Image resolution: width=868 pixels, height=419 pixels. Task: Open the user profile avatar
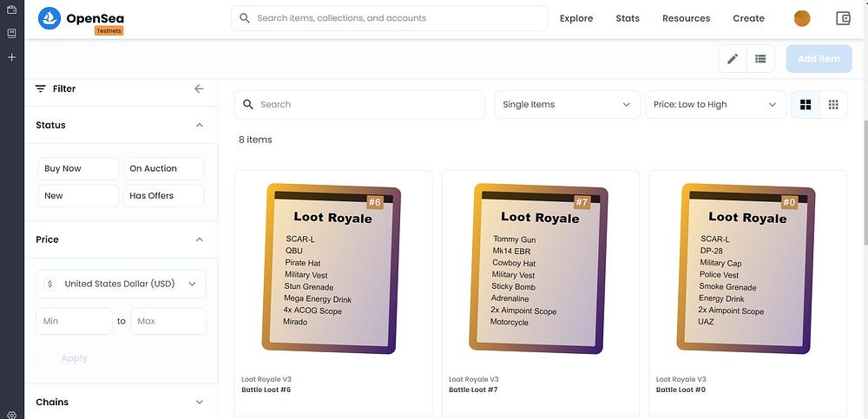pyautogui.click(x=801, y=18)
